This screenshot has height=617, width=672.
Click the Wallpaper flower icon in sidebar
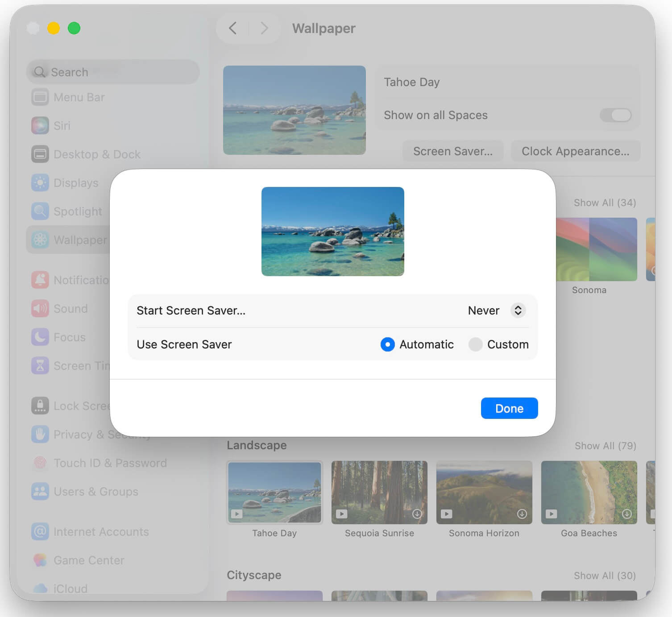[x=40, y=240]
